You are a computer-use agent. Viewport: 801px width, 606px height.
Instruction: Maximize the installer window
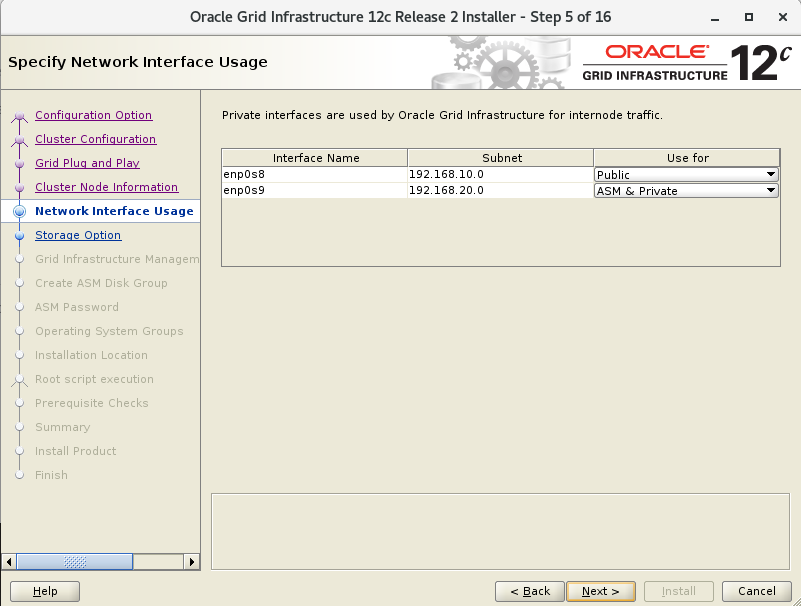pos(749,17)
